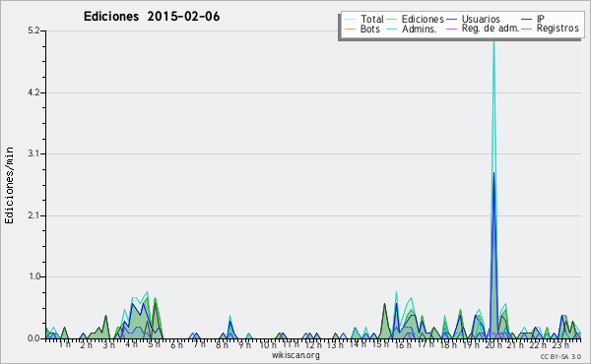Click the dark blue Usuarios spike peak at 20 h
Image resolution: width=591 pixels, height=364 pixels.
click(493, 173)
